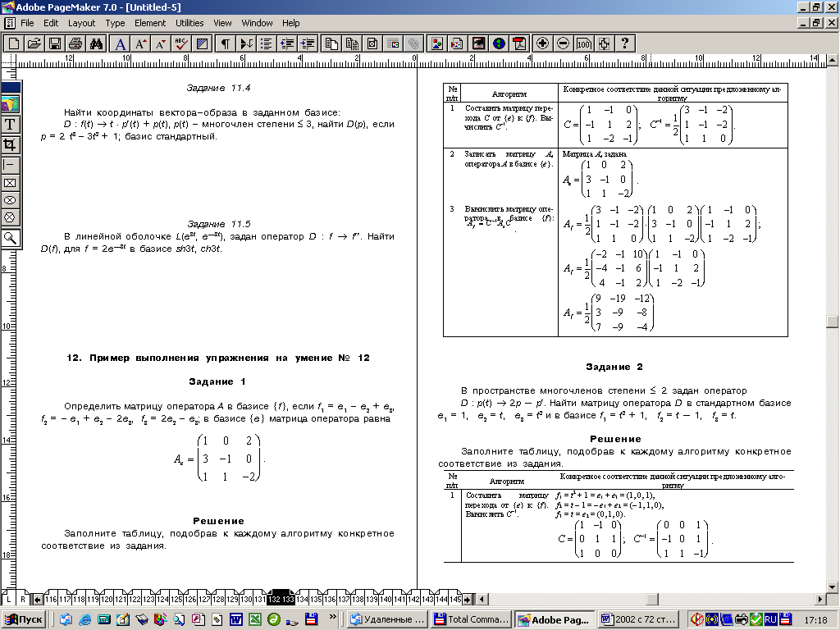This screenshot has width=840, height=630.
Task: Click the horizontal scrollbar thumb
Action: pos(652,599)
